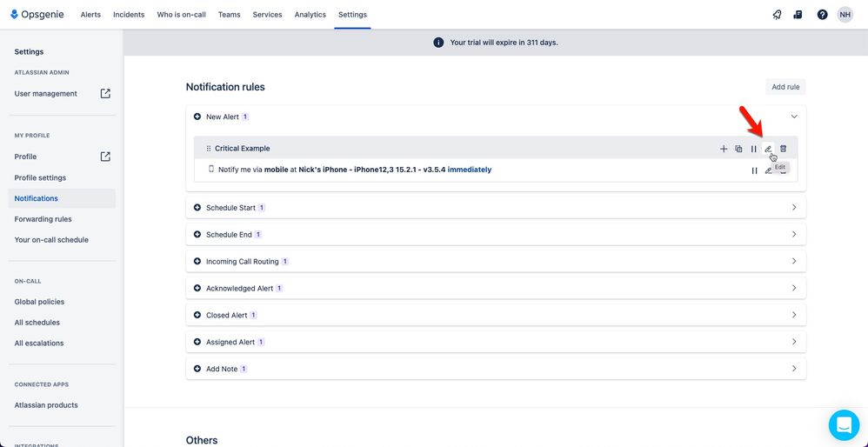Click Nick's iPhone device text
Viewport: 868px width, 447px height.
click(x=372, y=170)
